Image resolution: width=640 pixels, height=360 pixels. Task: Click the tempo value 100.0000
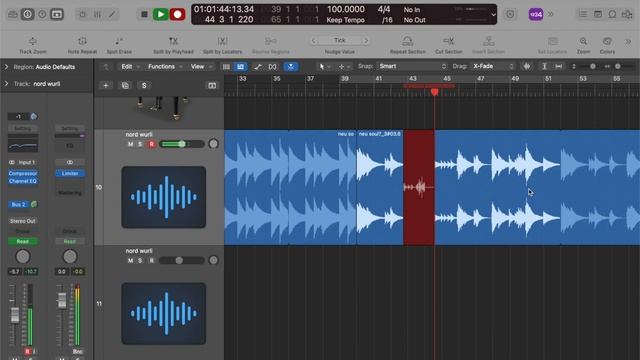[346, 9]
